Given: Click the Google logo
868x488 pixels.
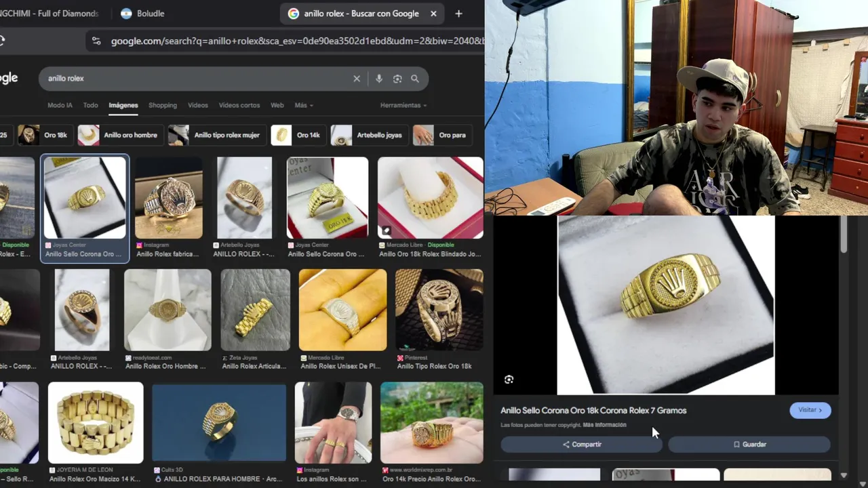Looking at the screenshot, I should (9, 78).
